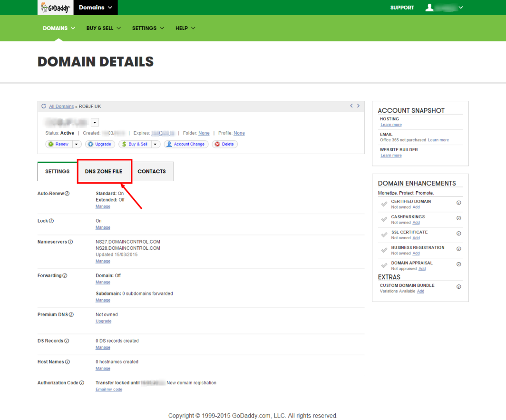This screenshot has width=506, height=420.
Task: Switch to the DNS ZONE FILE tab
Action: (104, 171)
